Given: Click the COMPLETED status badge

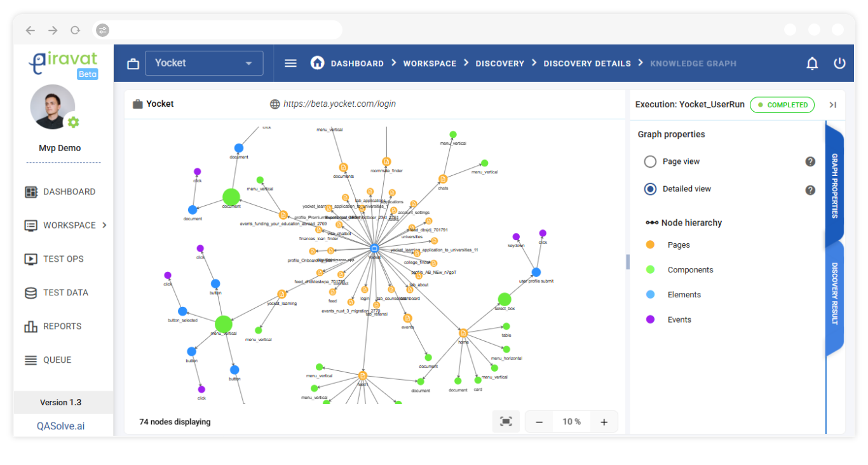Looking at the screenshot, I should click(x=782, y=105).
